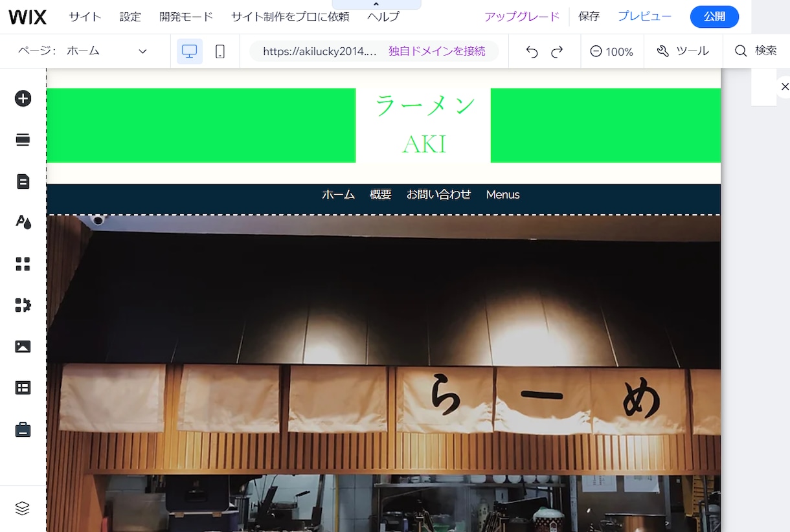Viewport: 790px width, 532px height.
Task: Open the Add Apps grid icon
Action: coord(23,264)
